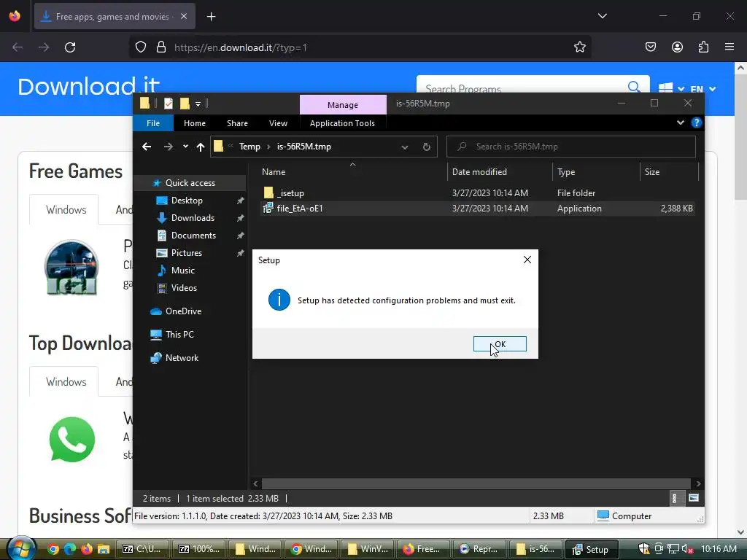Expand the Explorer ribbon chevron
The width and height of the screenshot is (747, 560).
tap(681, 122)
